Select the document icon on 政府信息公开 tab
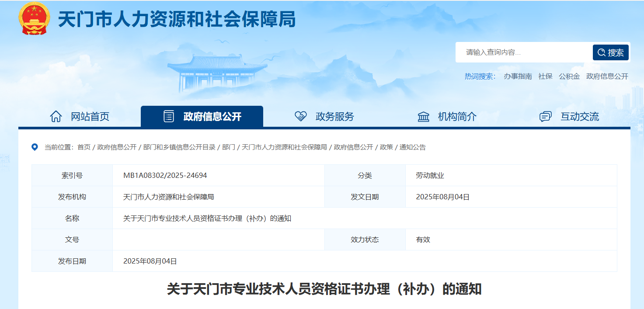The image size is (644, 309). coord(168,116)
